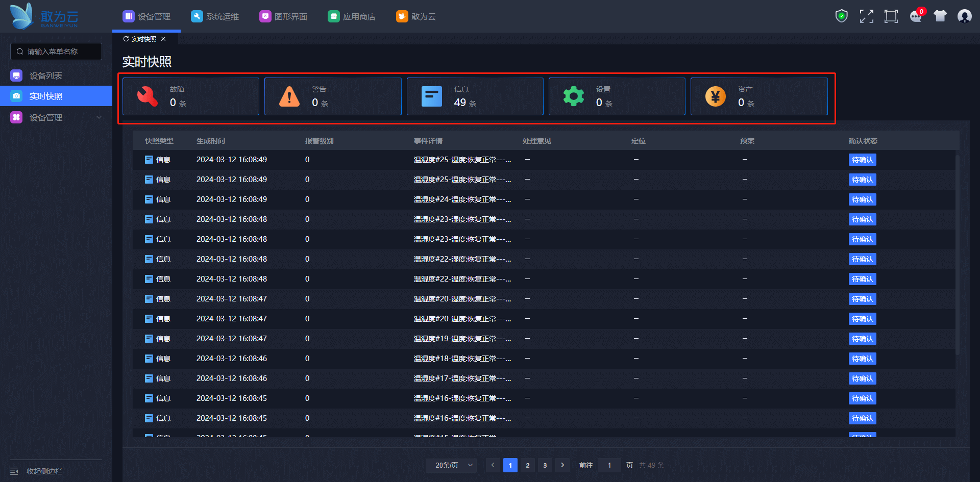The image size is (980, 482).
Task: Open the 20条/页 page size dropdown
Action: pyautogui.click(x=451, y=465)
